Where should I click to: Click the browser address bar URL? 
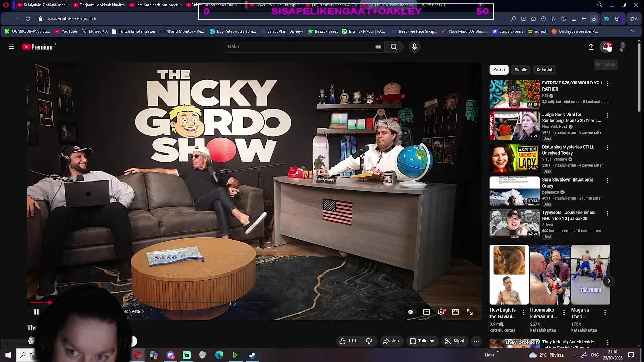pos(71,19)
